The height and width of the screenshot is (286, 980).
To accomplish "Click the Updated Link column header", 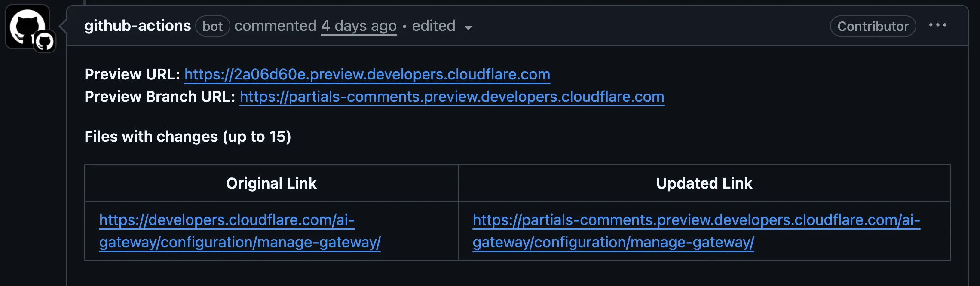I will pyautogui.click(x=704, y=183).
